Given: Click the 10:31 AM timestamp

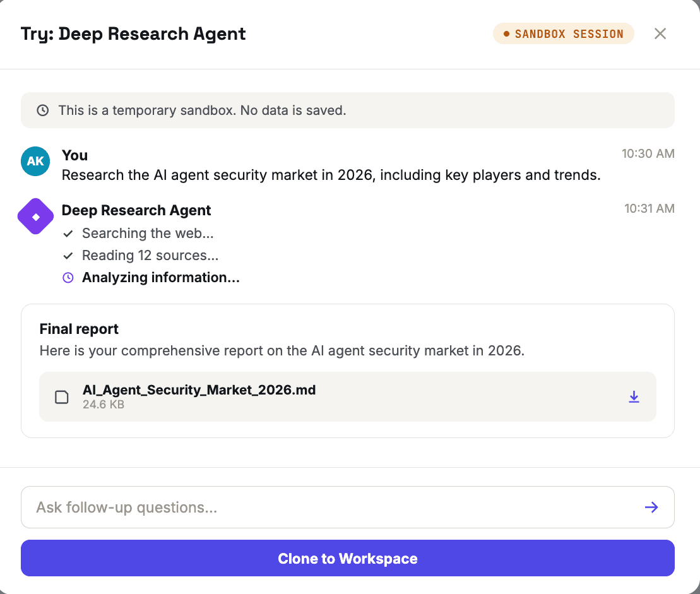Looking at the screenshot, I should point(650,208).
